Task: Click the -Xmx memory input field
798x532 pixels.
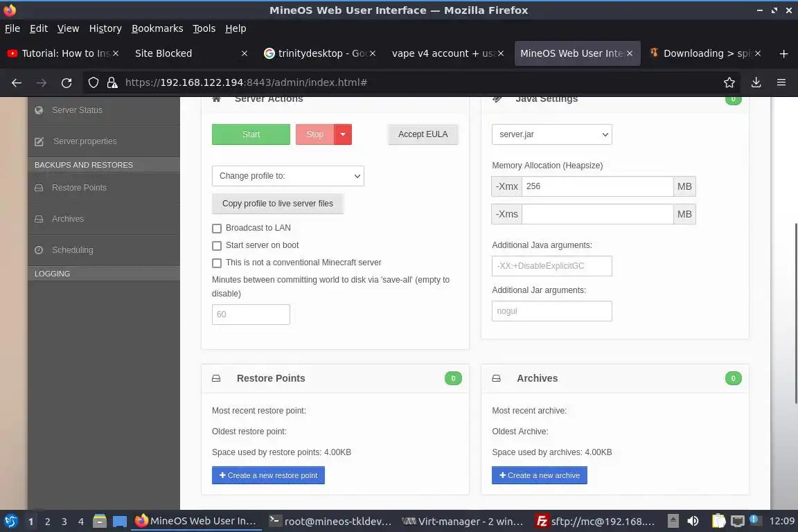Action: coord(598,186)
